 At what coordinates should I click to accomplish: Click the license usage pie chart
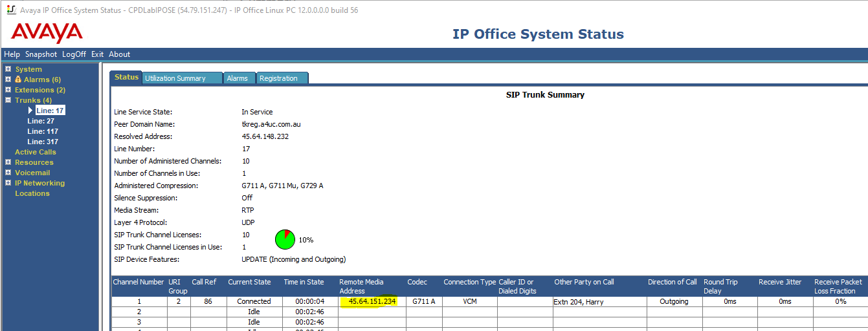[285, 239]
